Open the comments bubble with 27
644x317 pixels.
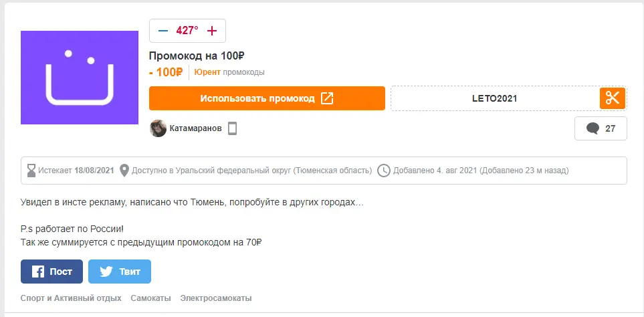(x=601, y=128)
